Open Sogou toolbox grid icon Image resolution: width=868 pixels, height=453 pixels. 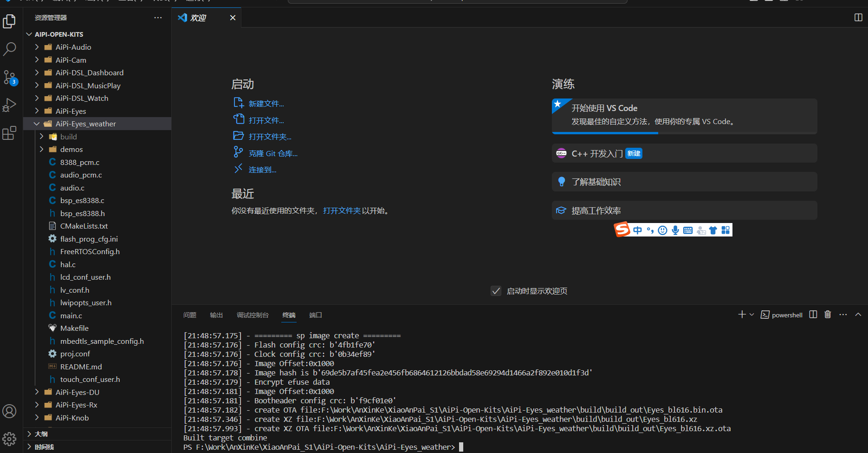(725, 230)
